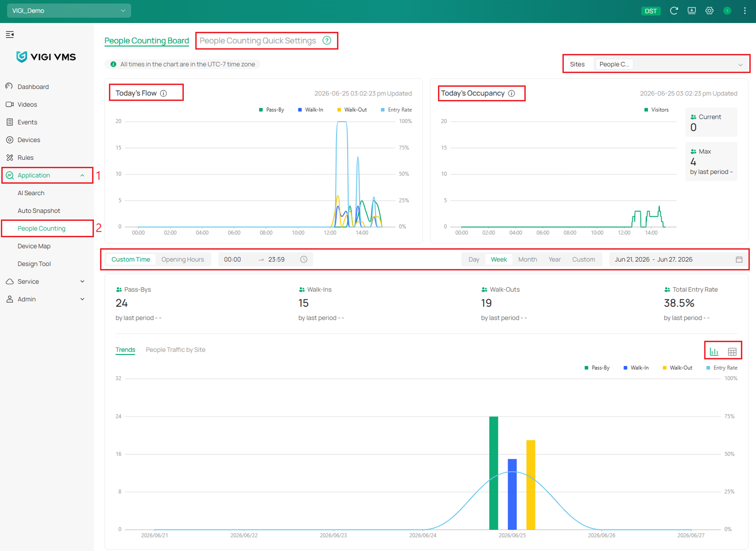Viewport: 756px width, 551px height.
Task: Click the refresh icon in top bar
Action: tap(674, 11)
